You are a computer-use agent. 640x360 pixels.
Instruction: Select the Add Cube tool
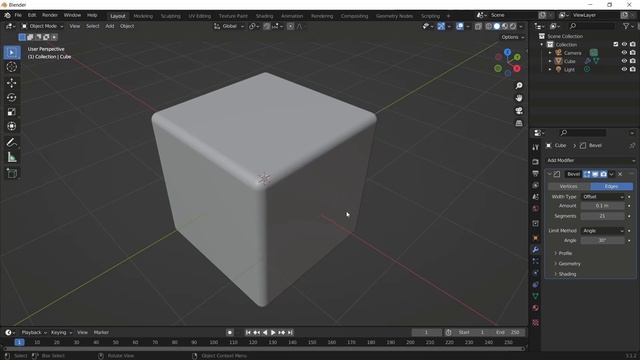11,173
